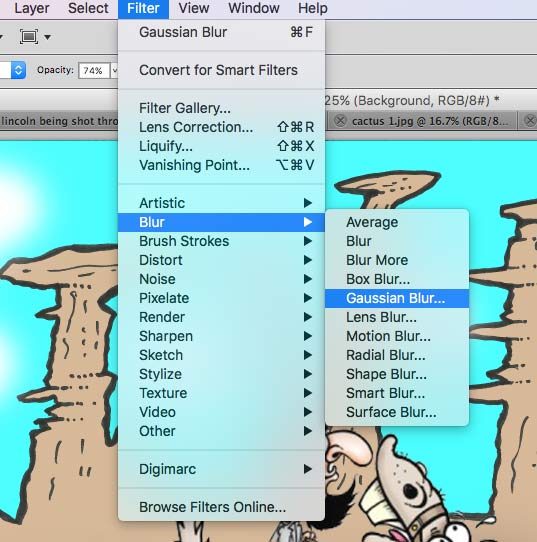The height and width of the screenshot is (542, 537).
Task: Repeat last Gaussian Blur filter at top
Action: [x=221, y=32]
